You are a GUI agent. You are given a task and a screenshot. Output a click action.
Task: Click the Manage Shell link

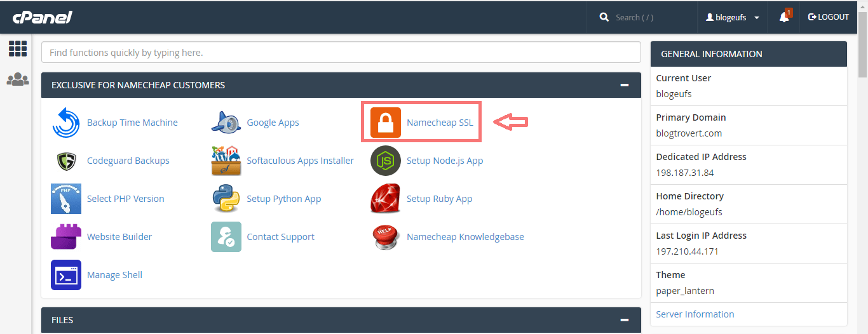[x=114, y=275]
